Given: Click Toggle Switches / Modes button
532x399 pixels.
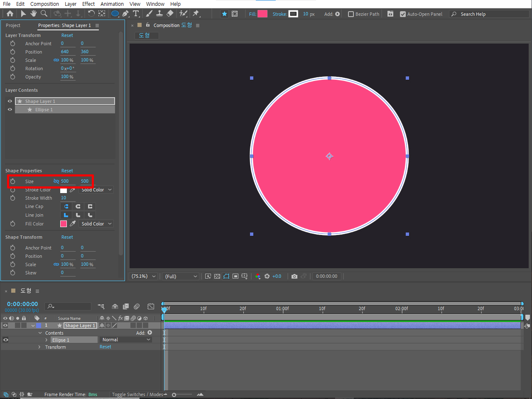Looking at the screenshot, I should coord(137,394).
